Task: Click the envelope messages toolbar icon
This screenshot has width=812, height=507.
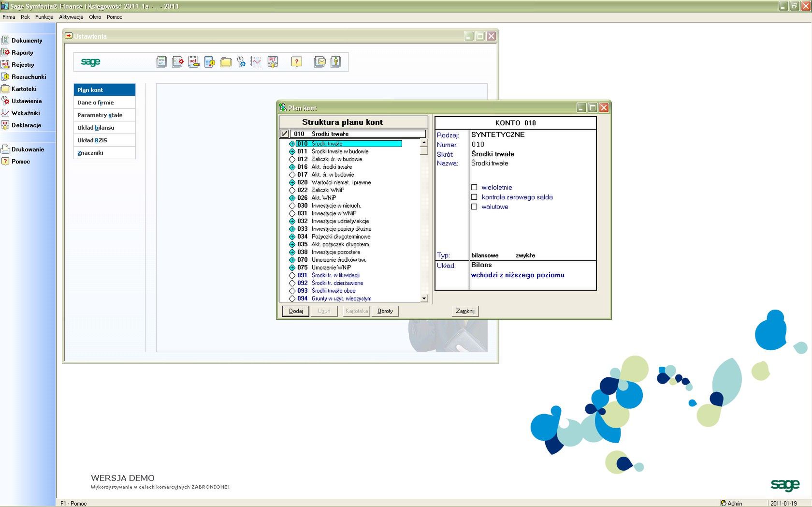Action: tap(319, 62)
